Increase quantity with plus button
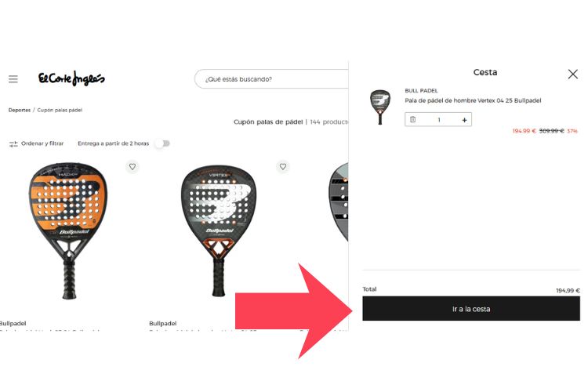The image size is (588, 392). tap(464, 120)
